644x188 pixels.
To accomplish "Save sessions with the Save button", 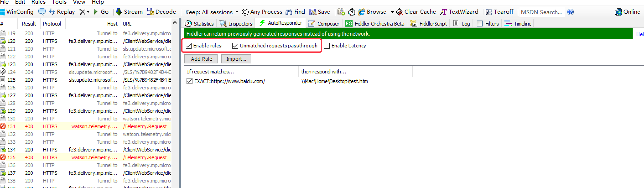I will (319, 12).
